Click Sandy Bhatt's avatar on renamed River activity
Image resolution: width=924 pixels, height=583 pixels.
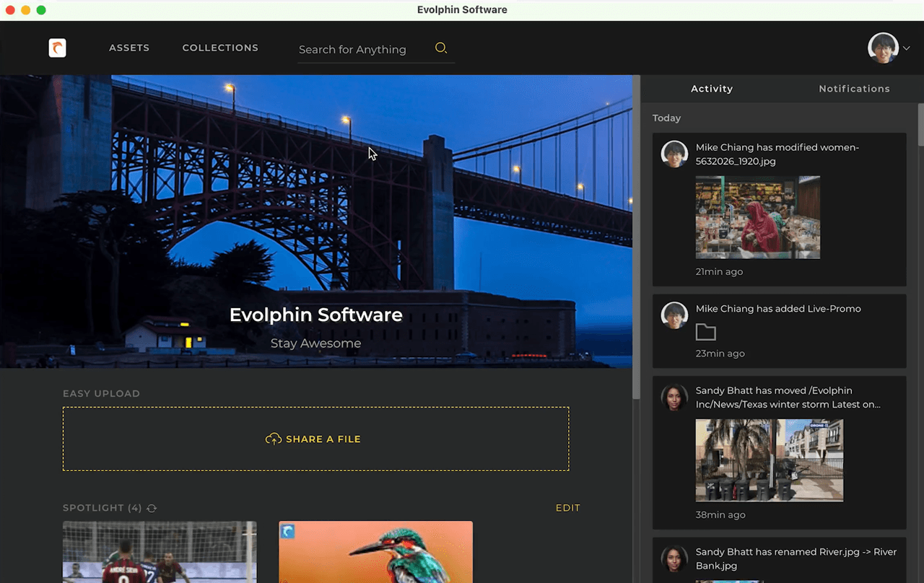[674, 558]
